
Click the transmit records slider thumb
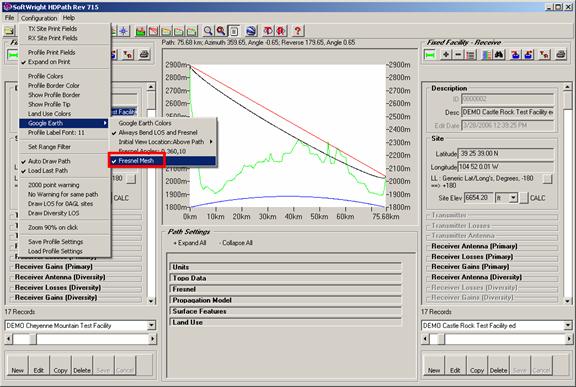tap(33, 339)
